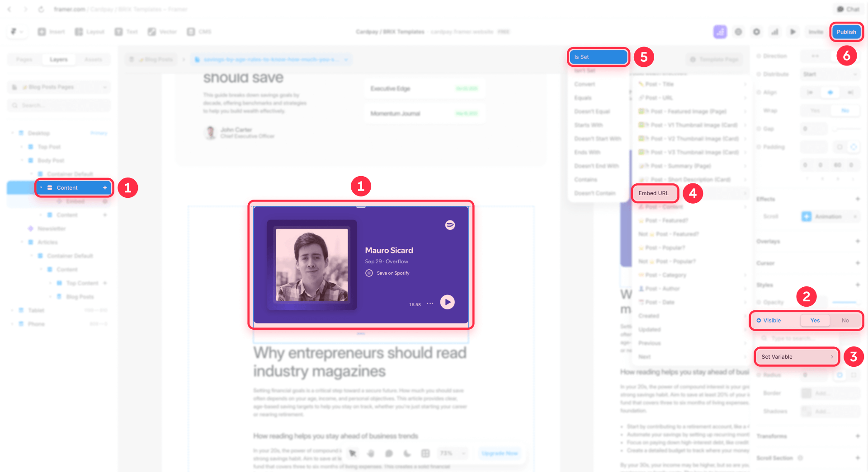
Task: Open the Set Variable submenu
Action: (797, 357)
